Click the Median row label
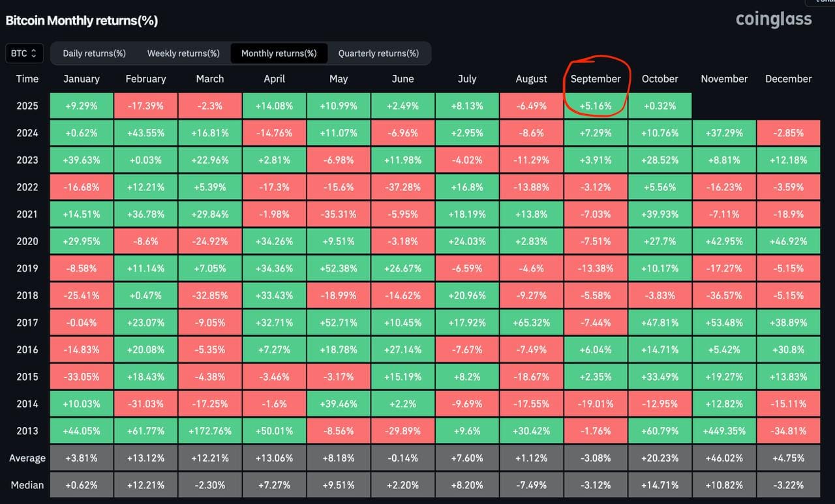 (27, 485)
